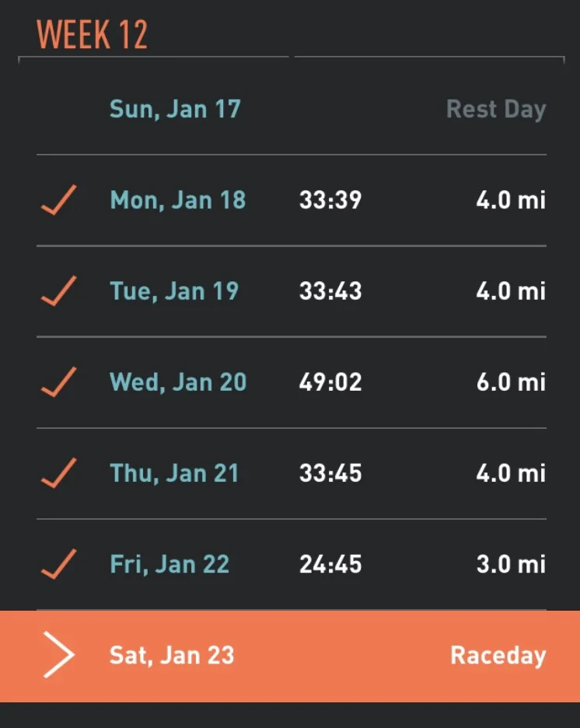Screen dimensions: 580x728
Task: Click the checkmark beside Thu, Jan 21
Action: click(x=58, y=473)
